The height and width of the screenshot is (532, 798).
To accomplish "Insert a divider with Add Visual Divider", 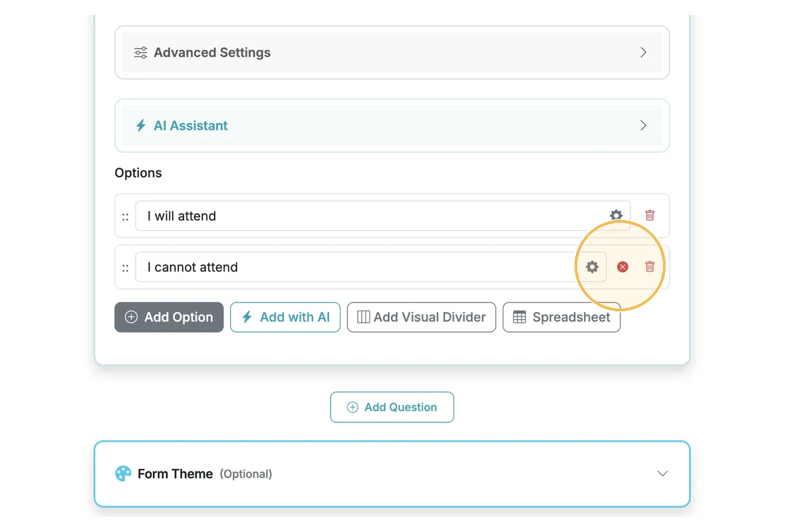I will (x=421, y=317).
